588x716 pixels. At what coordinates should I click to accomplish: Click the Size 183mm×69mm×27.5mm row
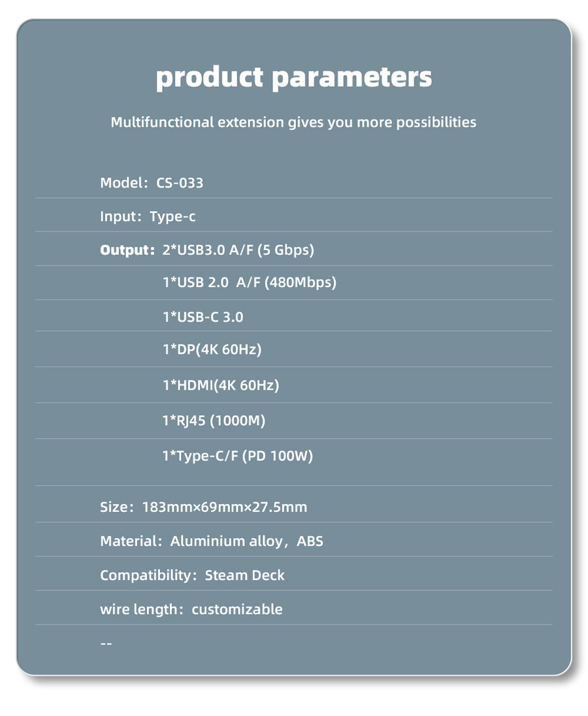point(203,507)
